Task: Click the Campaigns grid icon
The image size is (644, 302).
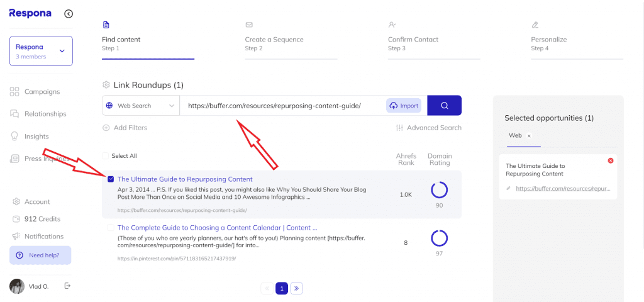Action: 14,92
